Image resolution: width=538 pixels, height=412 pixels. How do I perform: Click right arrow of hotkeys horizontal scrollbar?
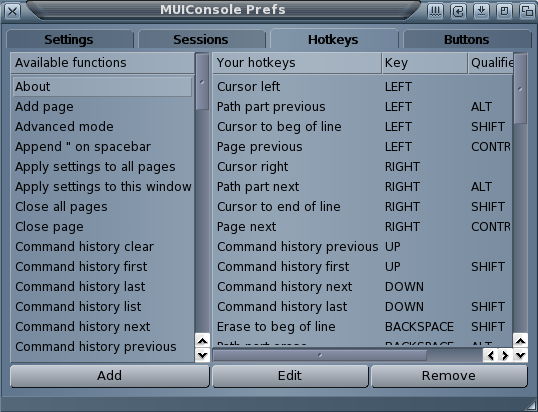point(505,355)
